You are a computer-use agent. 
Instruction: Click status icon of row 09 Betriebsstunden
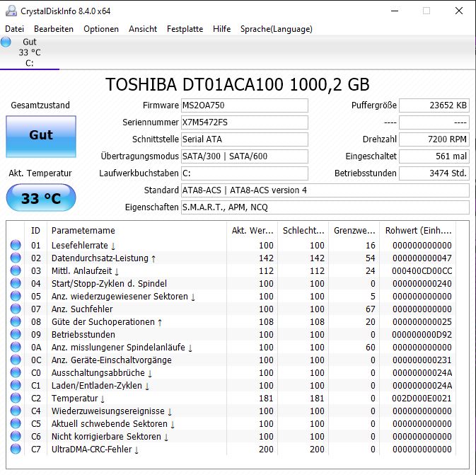pyautogui.click(x=16, y=334)
